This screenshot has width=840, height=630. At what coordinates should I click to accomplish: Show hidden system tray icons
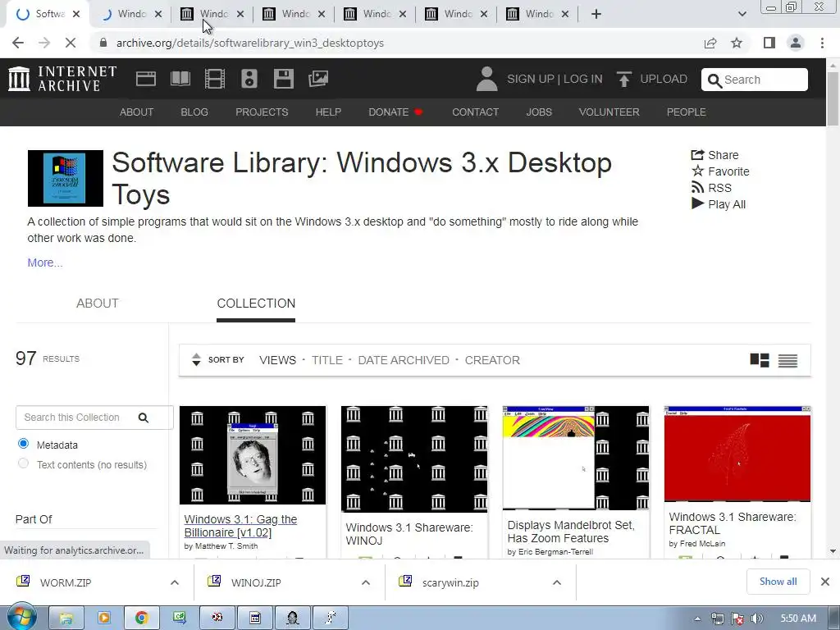click(697, 619)
